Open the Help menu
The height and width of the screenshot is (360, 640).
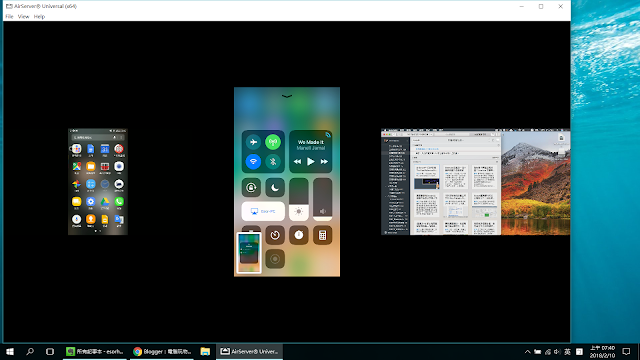(39, 17)
